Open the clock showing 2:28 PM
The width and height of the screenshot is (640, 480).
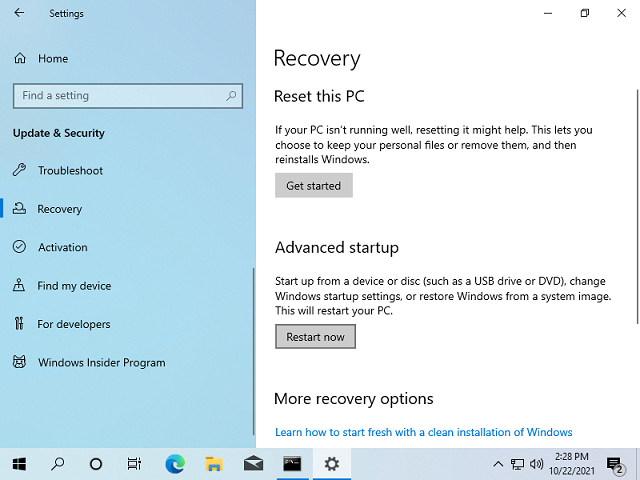(571, 464)
